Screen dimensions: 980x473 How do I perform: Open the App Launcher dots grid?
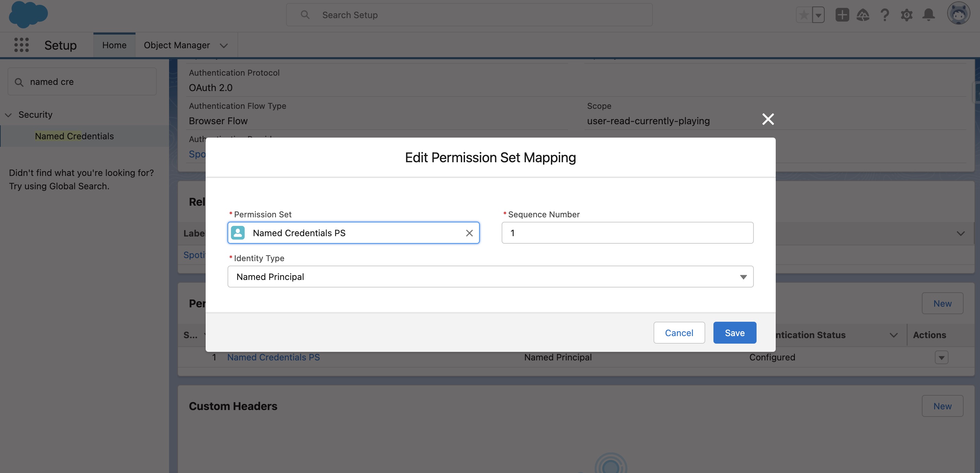tap(21, 45)
